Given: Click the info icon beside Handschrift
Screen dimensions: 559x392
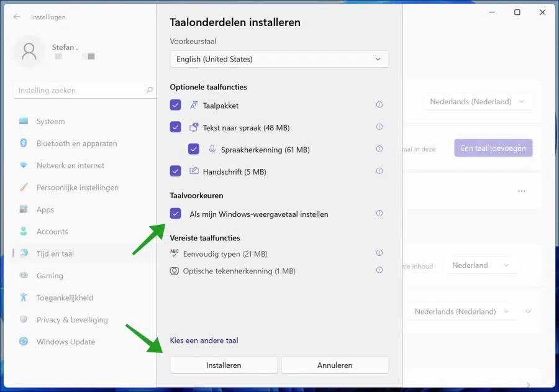Looking at the screenshot, I should point(379,171).
